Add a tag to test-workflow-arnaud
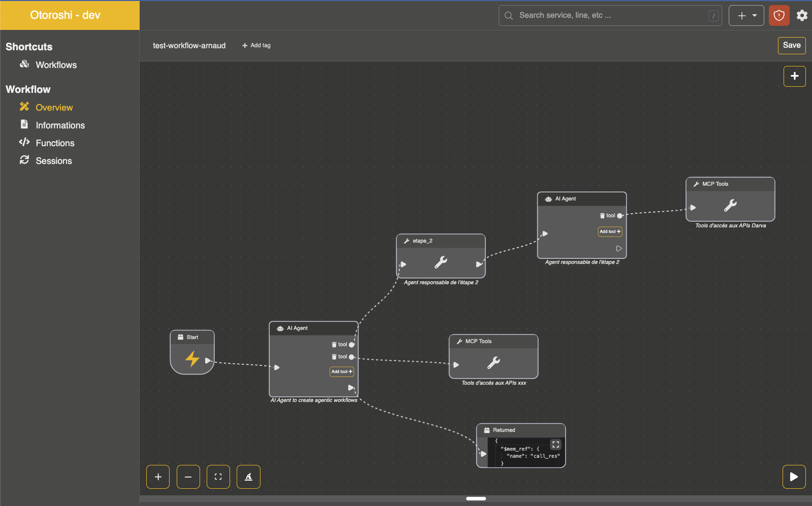Viewport: 812px width, 506px height. tap(256, 46)
